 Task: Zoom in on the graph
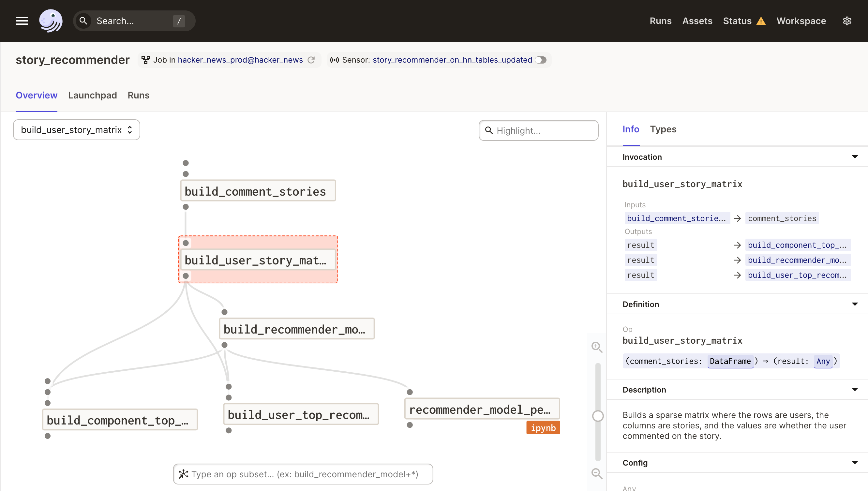[x=596, y=347]
